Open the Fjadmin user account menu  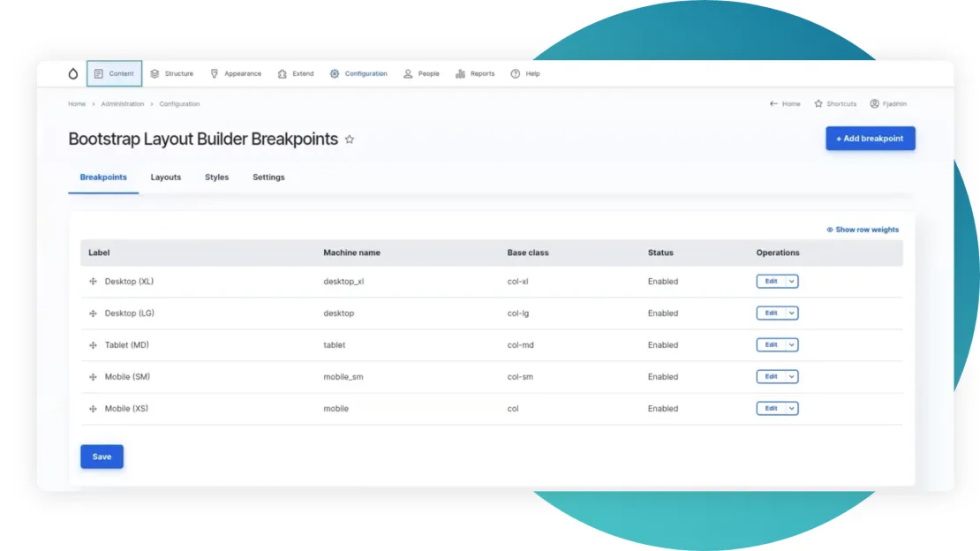(888, 104)
